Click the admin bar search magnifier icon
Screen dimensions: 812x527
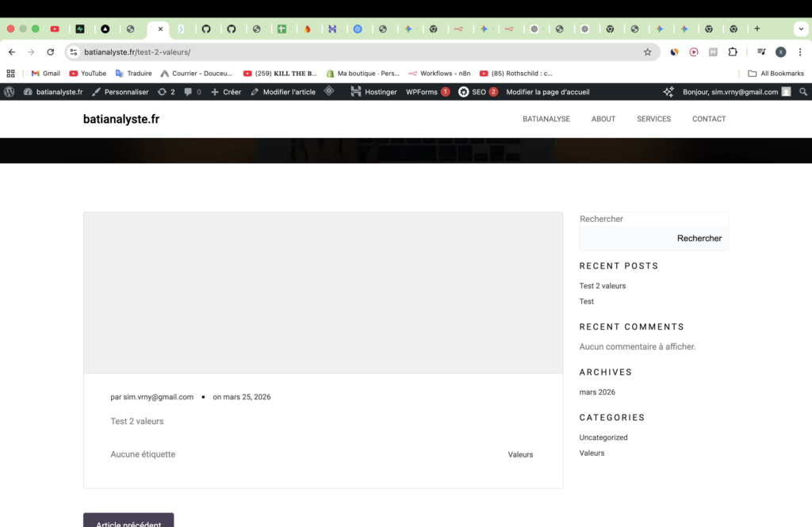[802, 92]
